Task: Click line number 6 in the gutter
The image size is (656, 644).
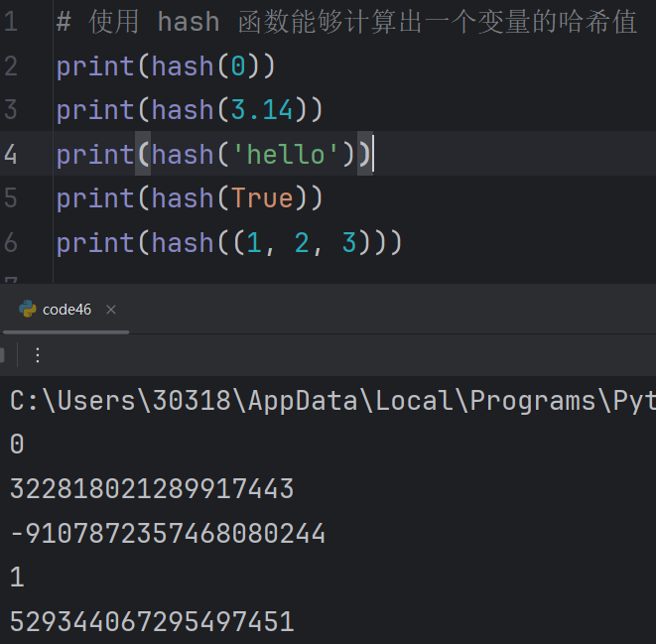Action: pos(10,242)
